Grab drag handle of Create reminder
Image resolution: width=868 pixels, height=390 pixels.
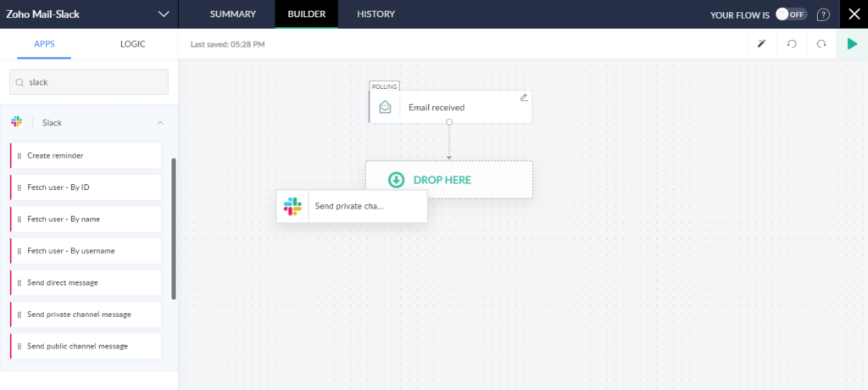tap(20, 156)
